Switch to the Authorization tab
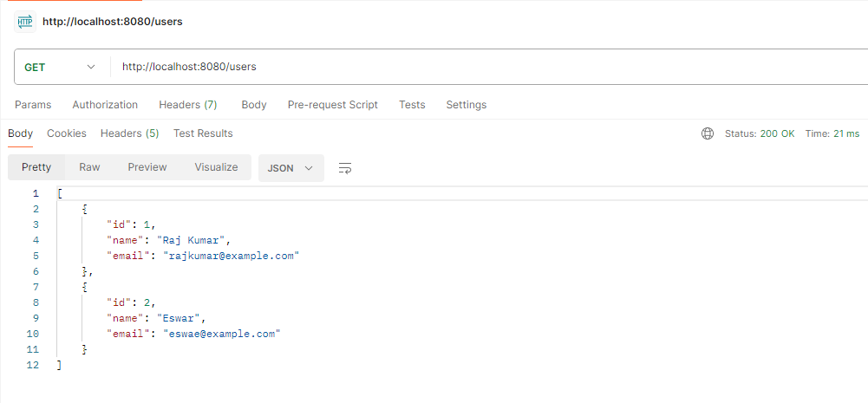Image resolution: width=868 pixels, height=403 pixels. (x=105, y=105)
